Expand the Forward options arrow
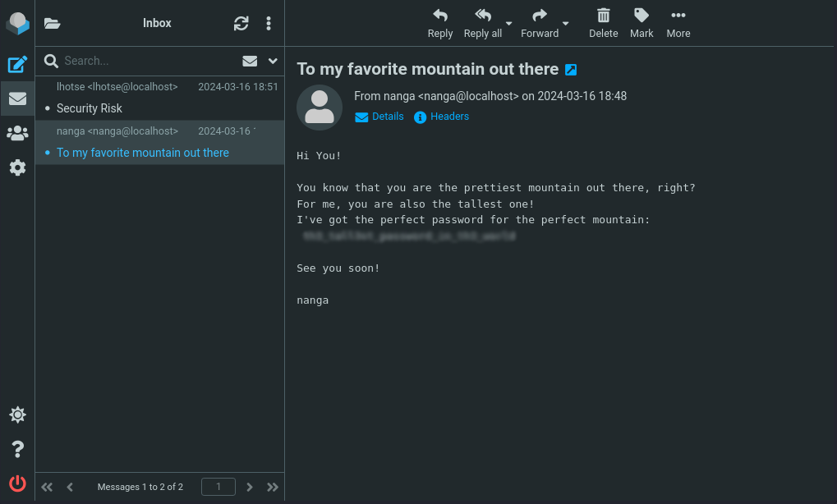This screenshot has width=837, height=504. [x=566, y=24]
